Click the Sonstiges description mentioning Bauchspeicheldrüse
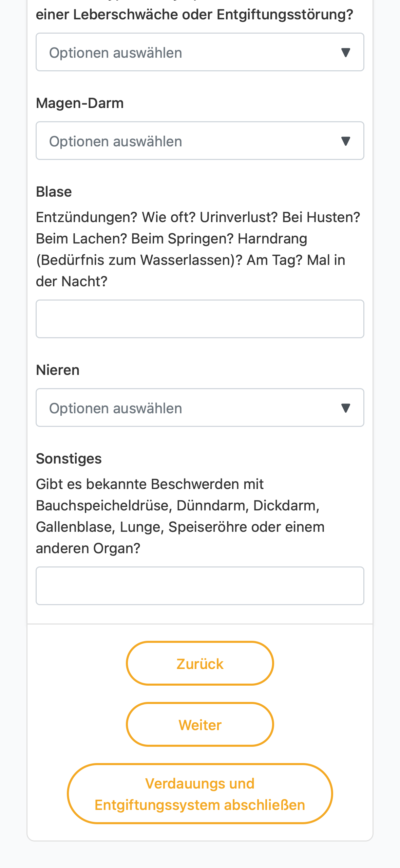 (x=180, y=516)
